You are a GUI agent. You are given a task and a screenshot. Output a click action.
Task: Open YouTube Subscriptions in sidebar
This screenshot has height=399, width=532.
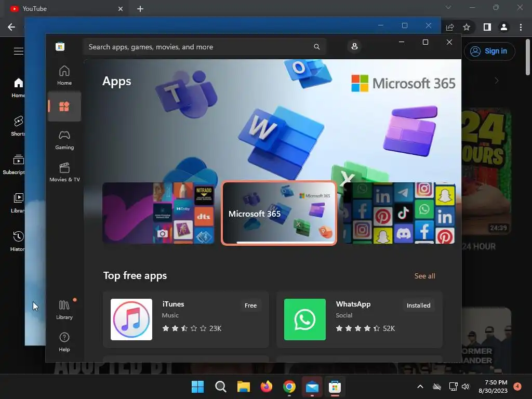[x=14, y=165]
